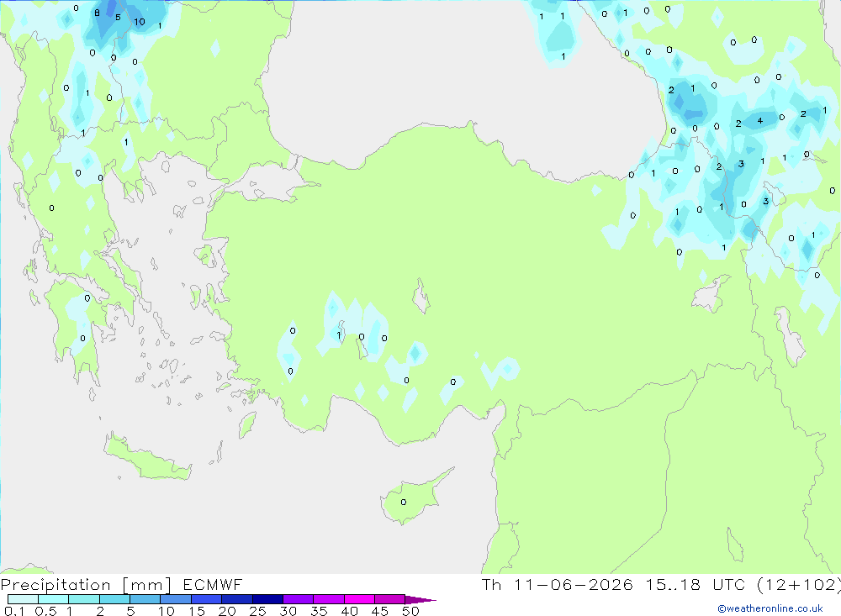Click the legend label '50'
Image resolution: width=841 pixels, height=616 pixels.
[x=410, y=611]
